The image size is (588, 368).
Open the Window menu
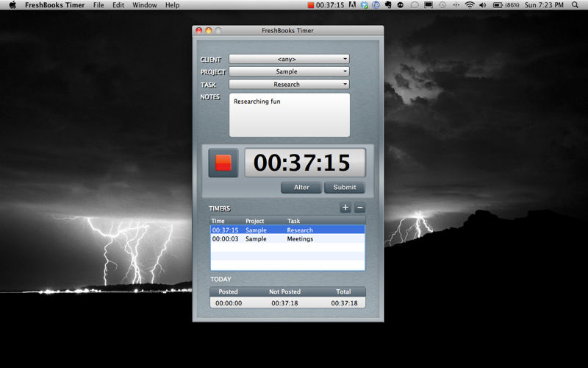145,5
